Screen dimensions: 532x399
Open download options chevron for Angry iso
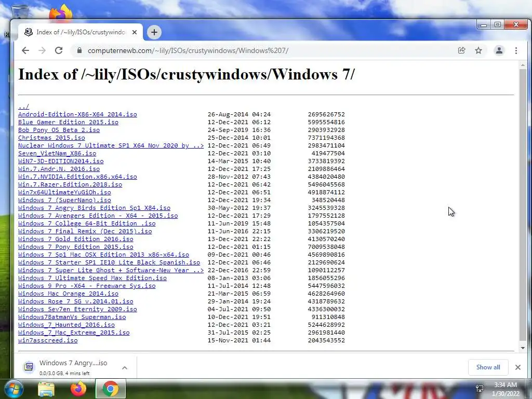point(125,368)
